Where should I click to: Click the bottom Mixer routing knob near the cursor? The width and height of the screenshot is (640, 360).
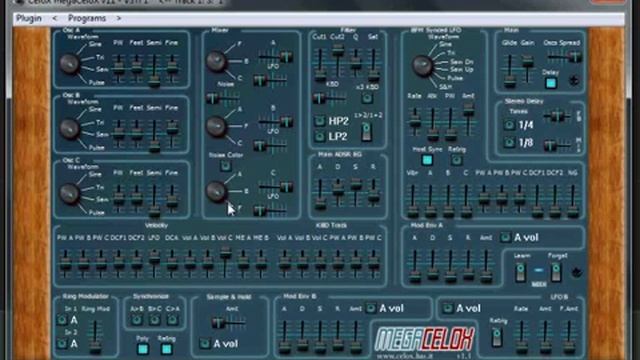pyautogui.click(x=216, y=191)
